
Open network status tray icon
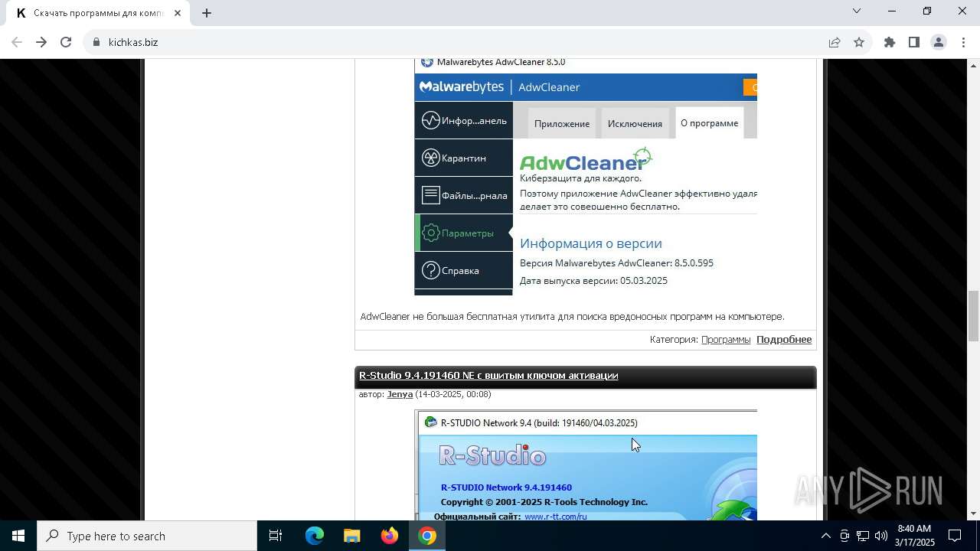click(863, 536)
